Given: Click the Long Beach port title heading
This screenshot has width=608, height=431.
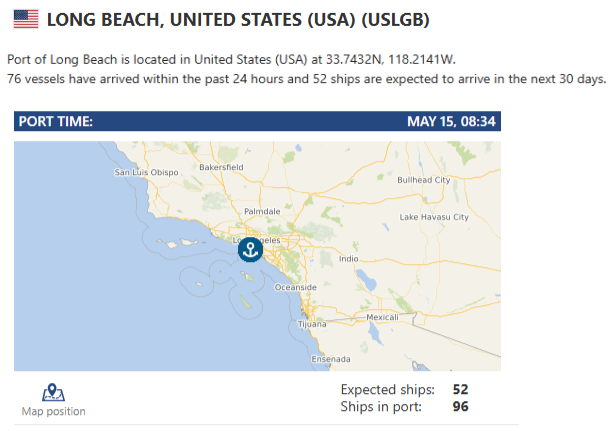Looking at the screenshot, I should tap(238, 20).
